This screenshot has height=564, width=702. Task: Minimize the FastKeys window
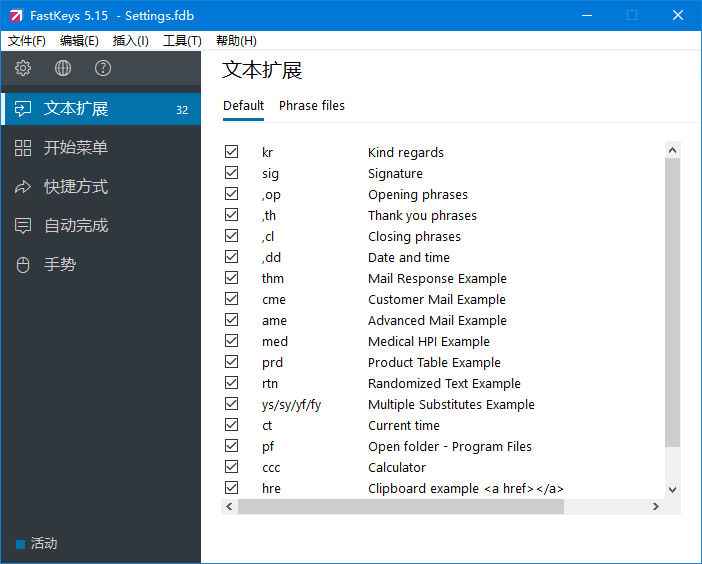click(x=587, y=16)
